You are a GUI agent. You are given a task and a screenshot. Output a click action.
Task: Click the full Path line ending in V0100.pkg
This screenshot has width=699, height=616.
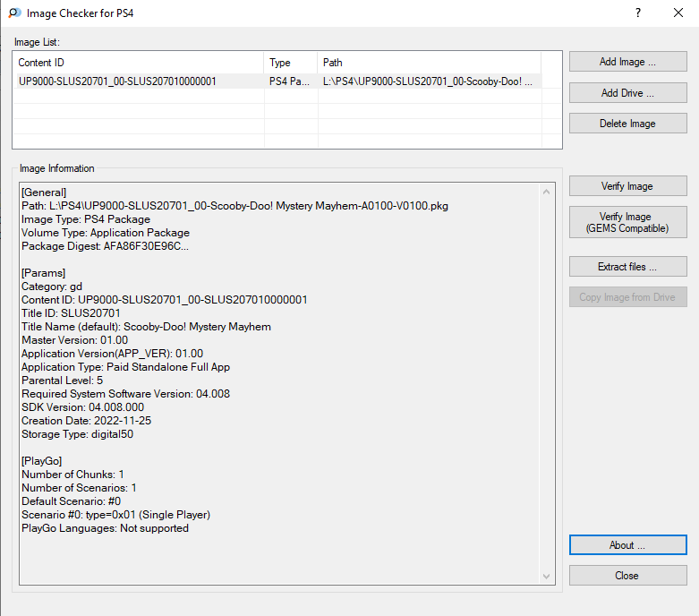click(234, 206)
